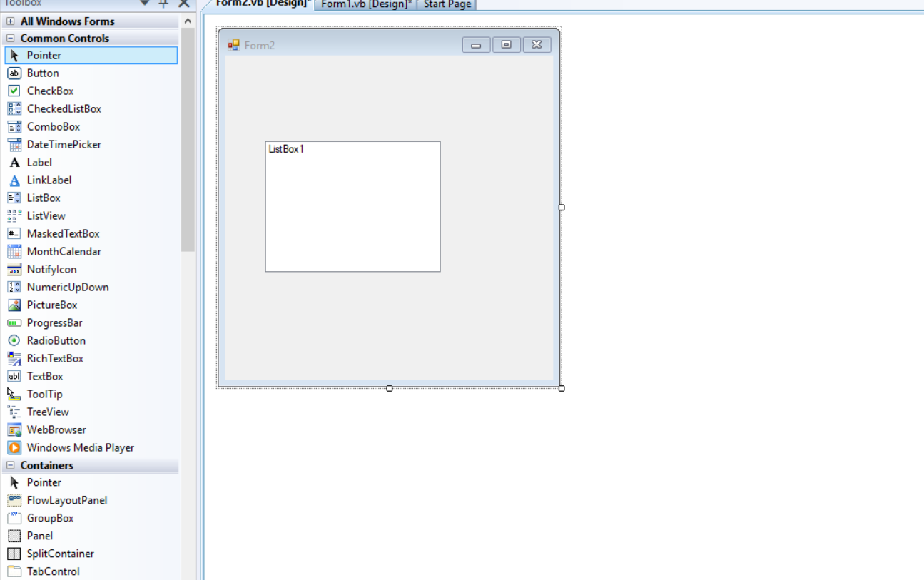
Task: Select the Button control in the Toolbox
Action: coord(43,73)
